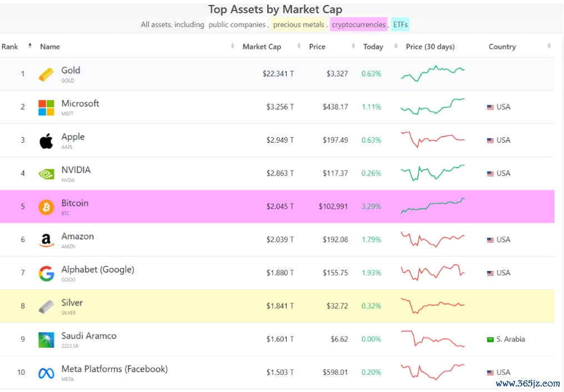
Task: Click the Amazon logo icon
Action: pyautogui.click(x=46, y=240)
